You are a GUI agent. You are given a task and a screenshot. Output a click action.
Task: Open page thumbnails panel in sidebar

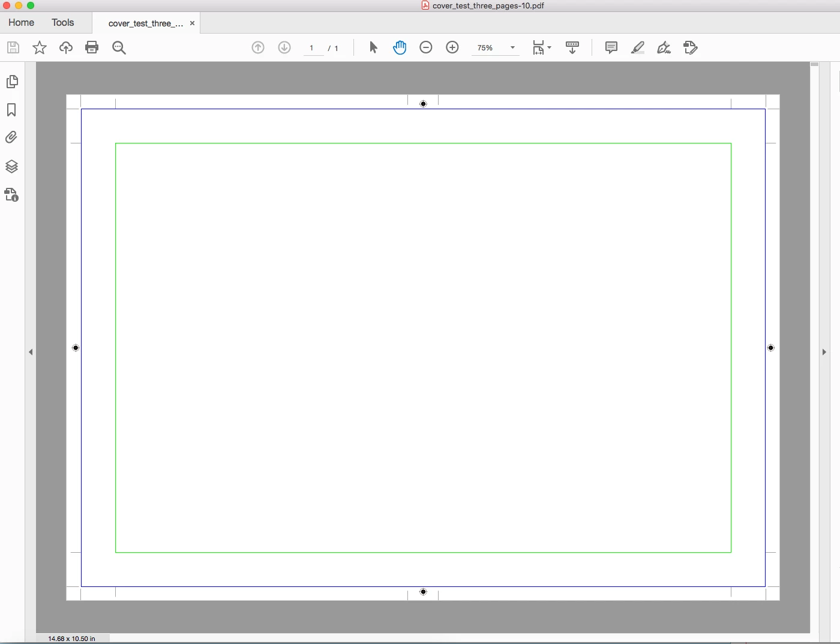12,82
